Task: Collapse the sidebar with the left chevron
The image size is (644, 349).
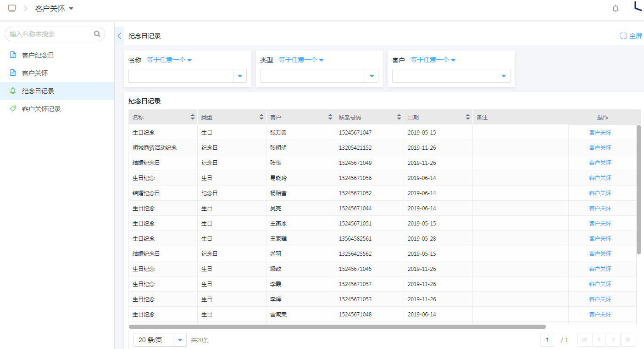Action: coord(119,36)
